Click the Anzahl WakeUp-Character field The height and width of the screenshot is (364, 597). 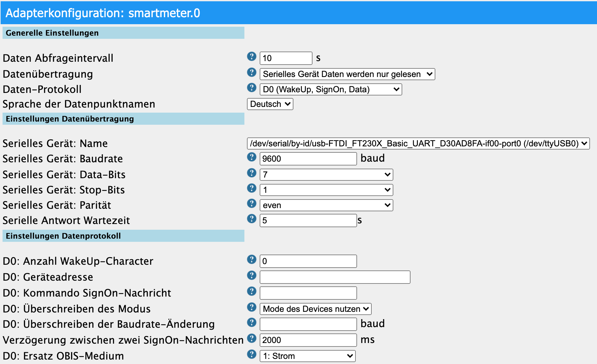pyautogui.click(x=308, y=261)
